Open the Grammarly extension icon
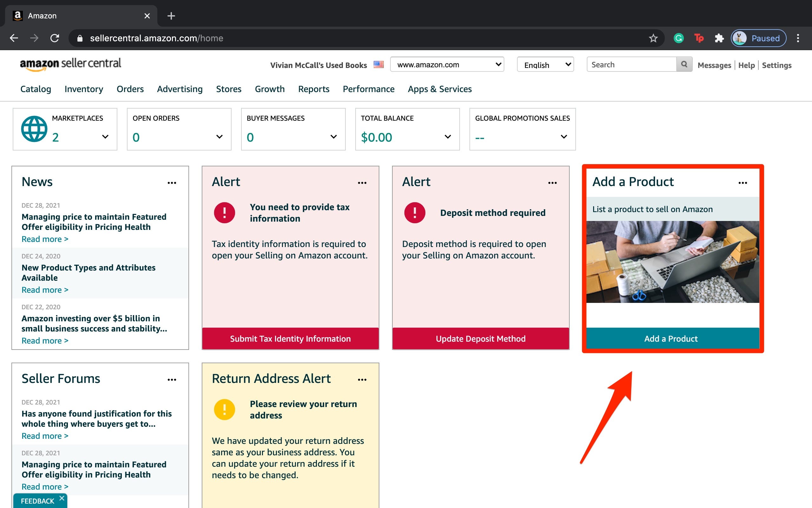812x508 pixels. (x=678, y=38)
